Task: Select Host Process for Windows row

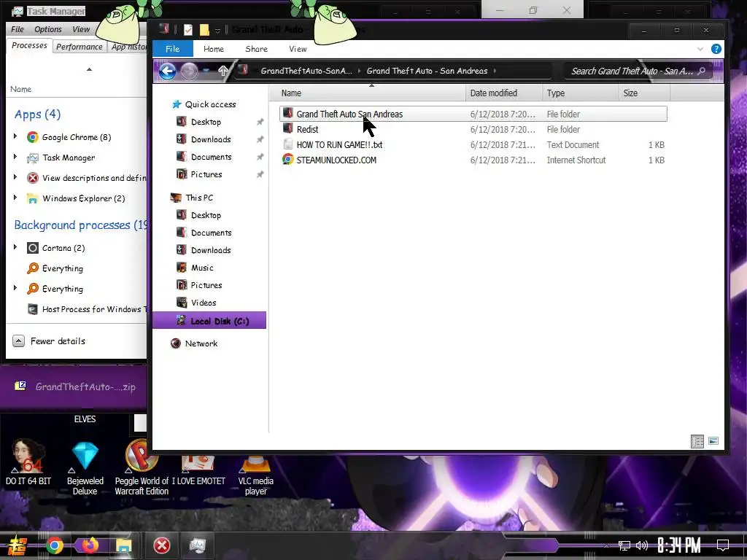Action: pyautogui.click(x=86, y=309)
